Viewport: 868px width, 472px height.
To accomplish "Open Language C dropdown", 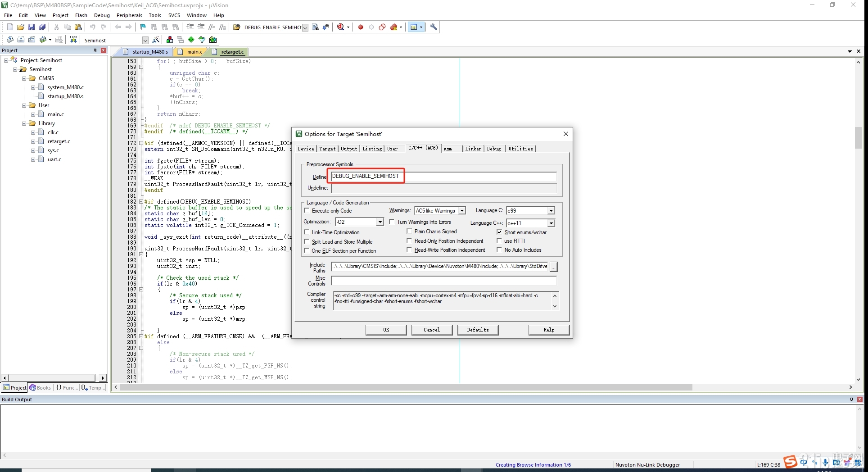I will click(551, 211).
